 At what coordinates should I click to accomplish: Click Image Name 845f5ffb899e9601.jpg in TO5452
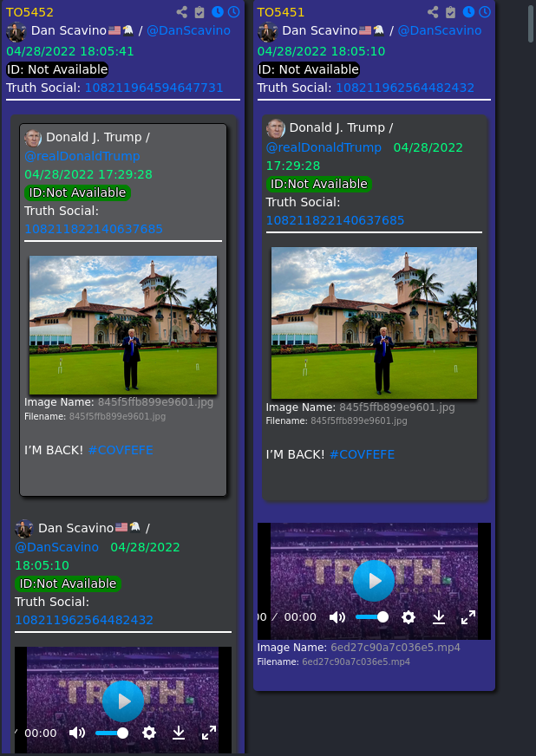click(x=155, y=402)
